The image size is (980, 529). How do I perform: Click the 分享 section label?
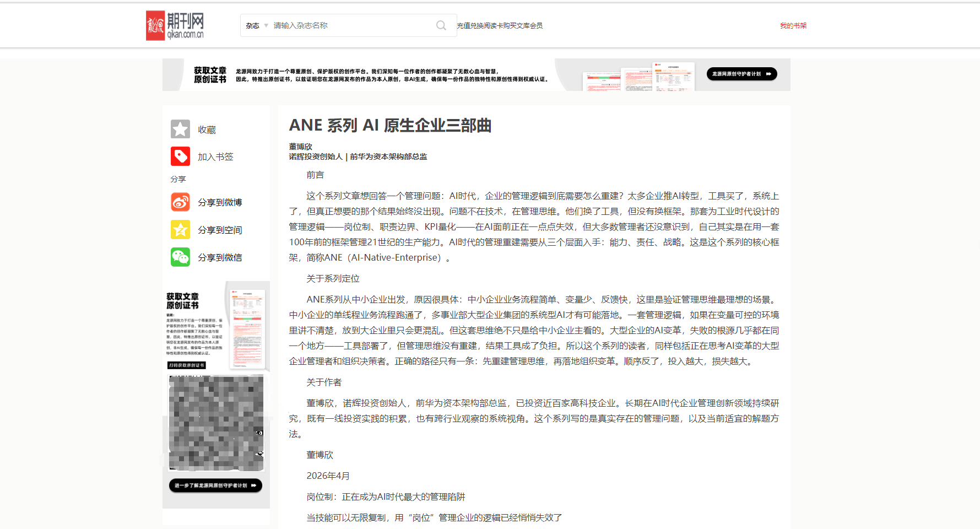178,179
